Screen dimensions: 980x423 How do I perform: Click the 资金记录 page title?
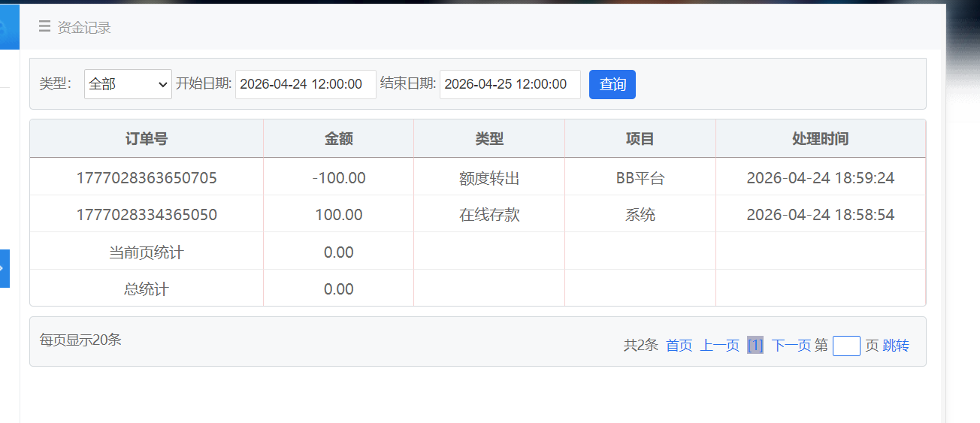(x=84, y=28)
